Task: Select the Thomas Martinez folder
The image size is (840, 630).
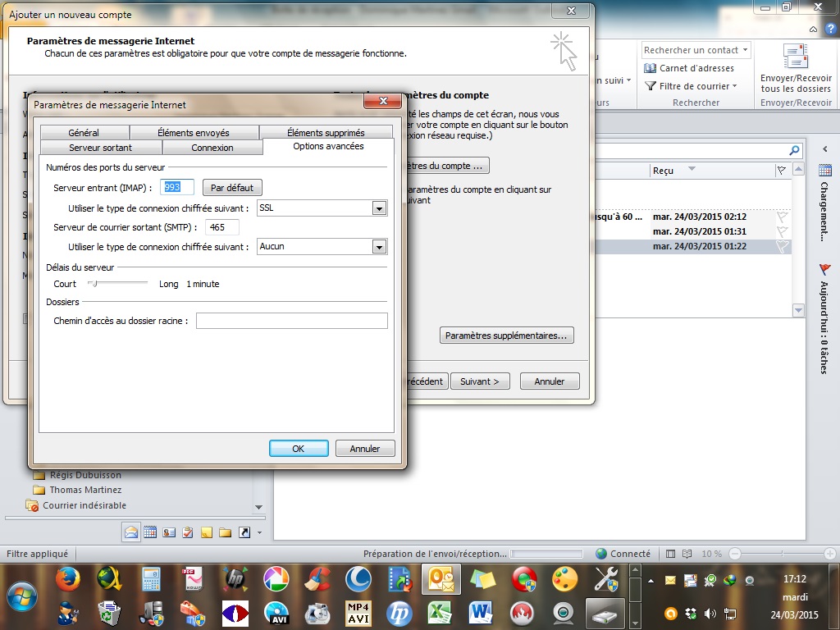Action: pos(85,490)
